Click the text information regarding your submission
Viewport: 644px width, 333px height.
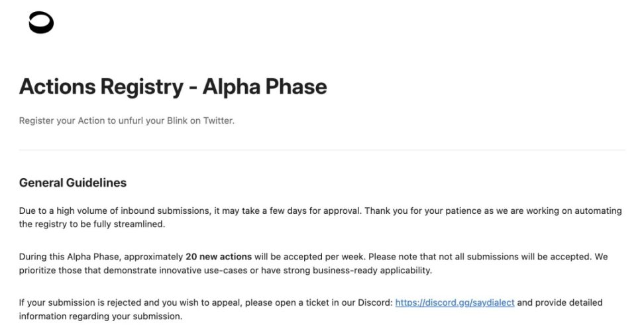pyautogui.click(x=100, y=316)
